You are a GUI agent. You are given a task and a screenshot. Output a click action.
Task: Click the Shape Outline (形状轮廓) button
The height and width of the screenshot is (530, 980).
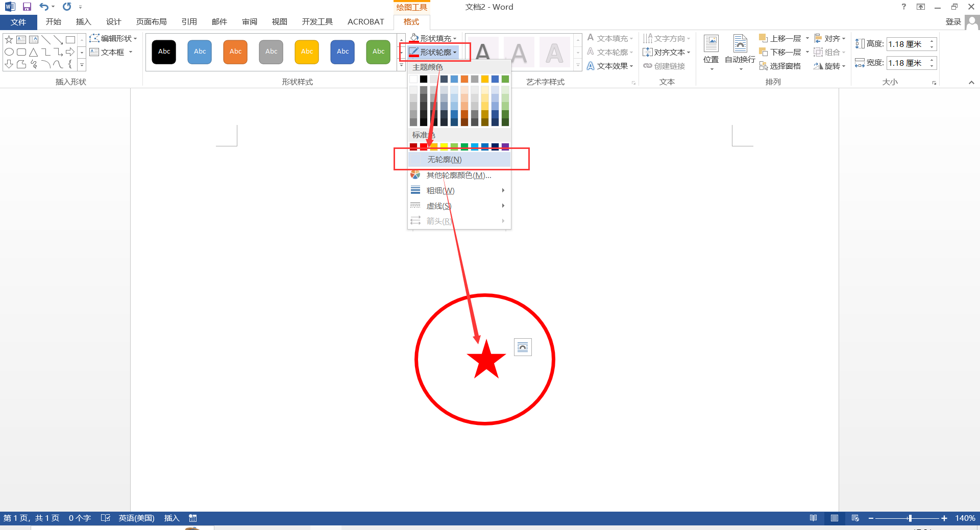pyautogui.click(x=433, y=52)
